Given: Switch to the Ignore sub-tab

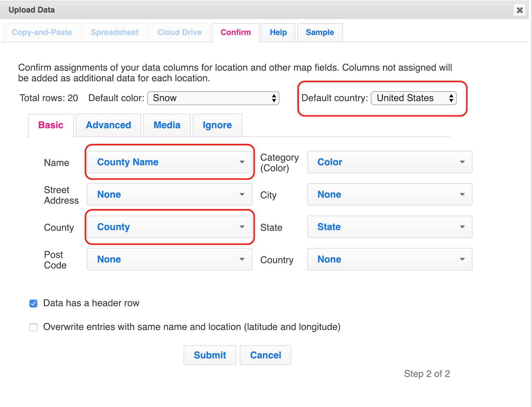Looking at the screenshot, I should point(217,125).
